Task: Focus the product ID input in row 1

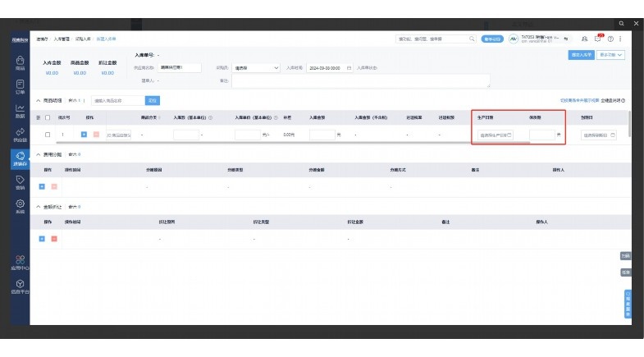Action: point(118,135)
